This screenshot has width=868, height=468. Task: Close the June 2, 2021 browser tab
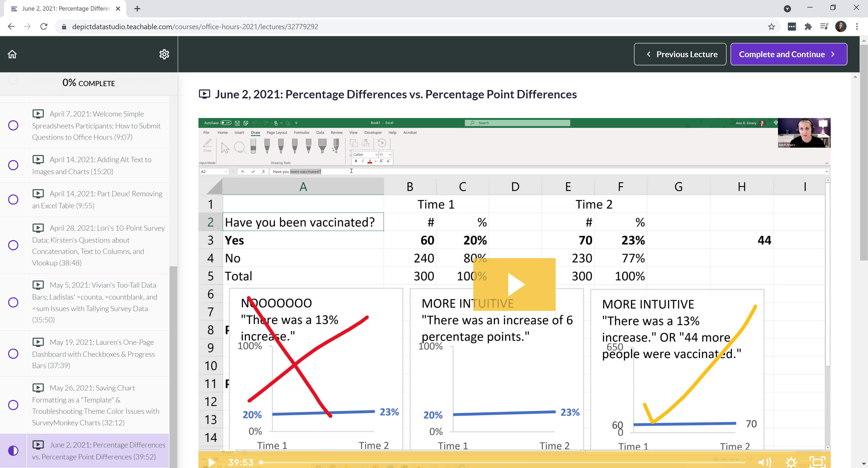pyautogui.click(x=118, y=9)
